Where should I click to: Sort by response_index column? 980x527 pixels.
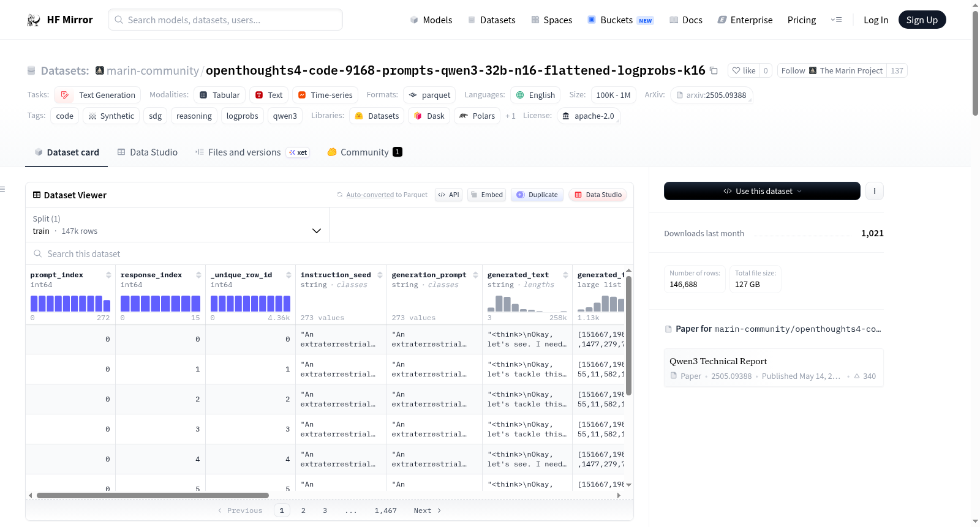198,275
